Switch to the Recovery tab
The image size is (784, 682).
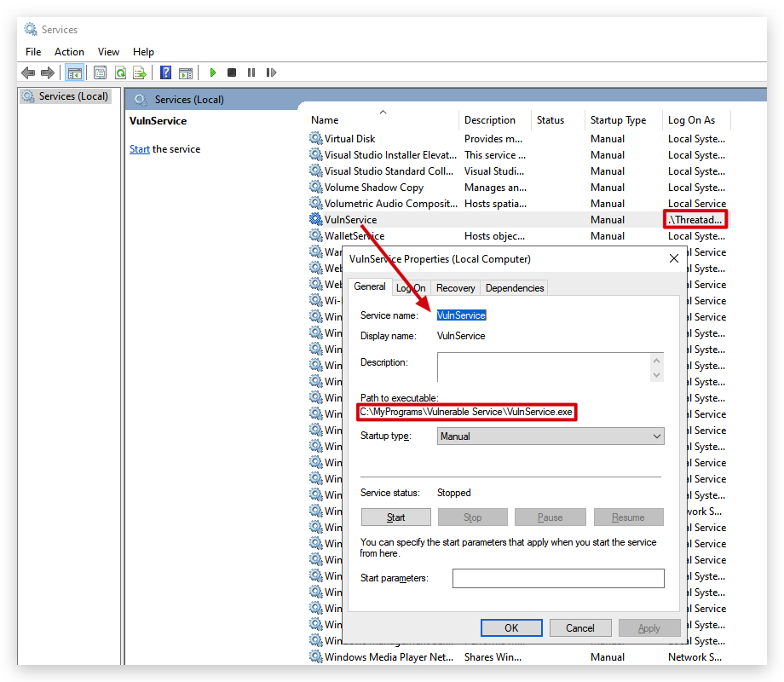pyautogui.click(x=456, y=288)
